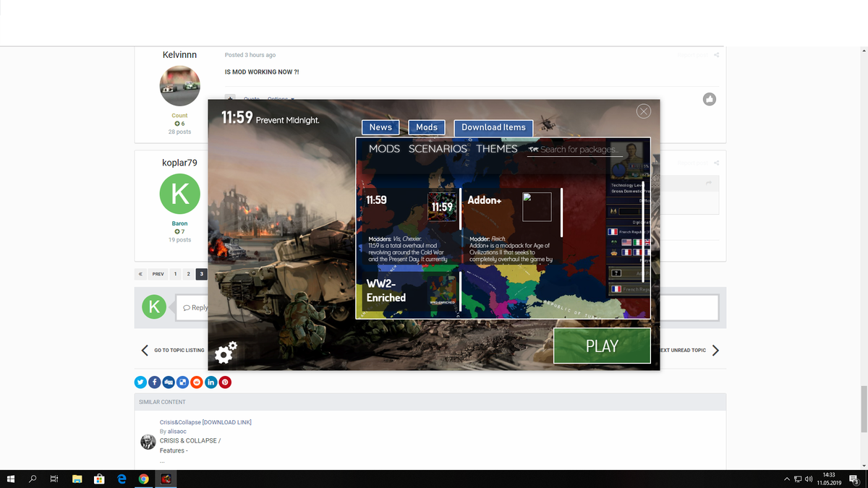Like Kelvinnn's post with thumbs-up icon
This screenshot has height=488, width=868.
point(710,99)
